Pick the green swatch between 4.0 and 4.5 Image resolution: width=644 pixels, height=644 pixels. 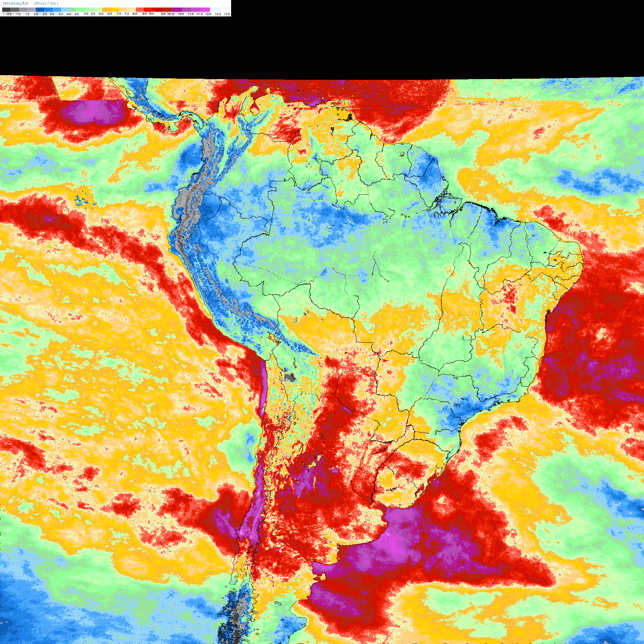pos(73,10)
